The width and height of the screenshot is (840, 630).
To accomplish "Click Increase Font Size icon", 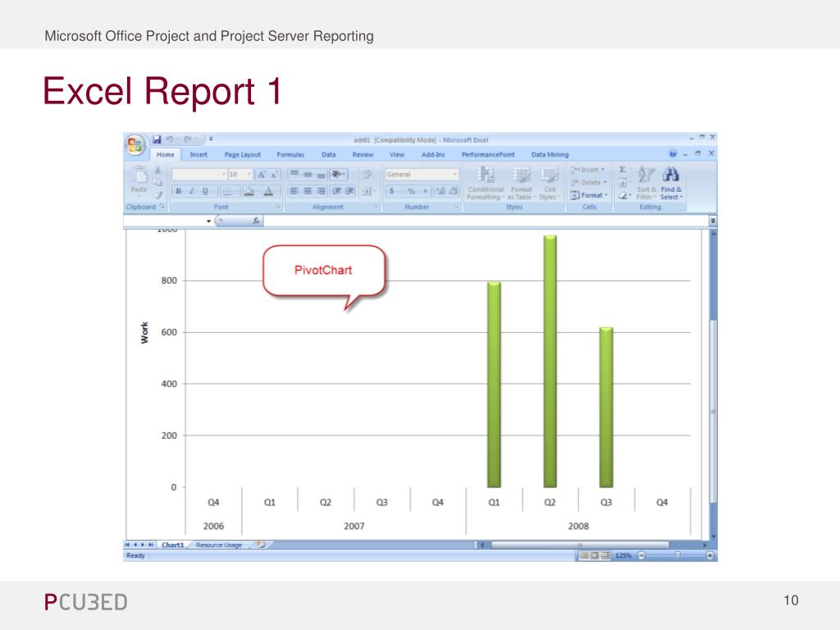I will pyautogui.click(x=262, y=175).
